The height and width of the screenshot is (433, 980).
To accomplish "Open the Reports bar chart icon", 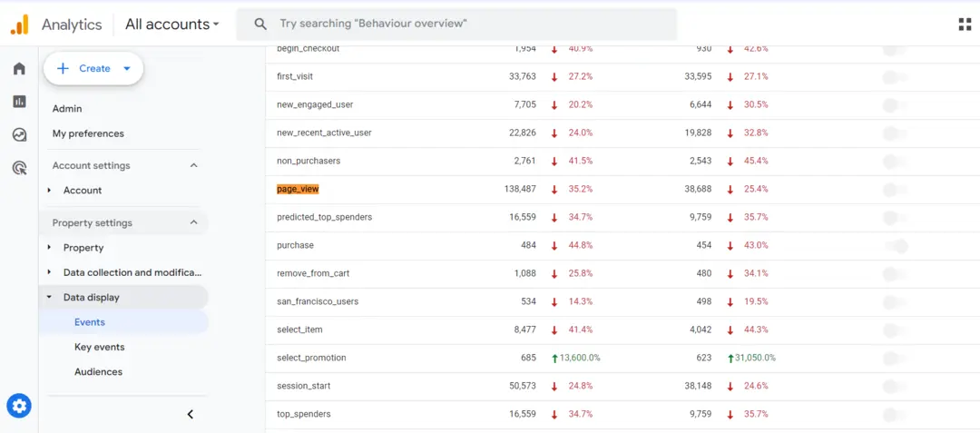I will (19, 102).
